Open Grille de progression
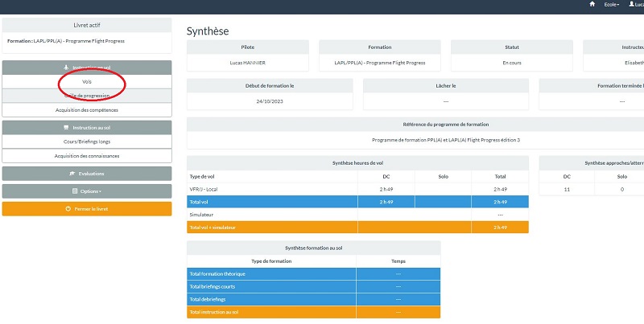This screenshot has height=324, width=644. (87, 96)
